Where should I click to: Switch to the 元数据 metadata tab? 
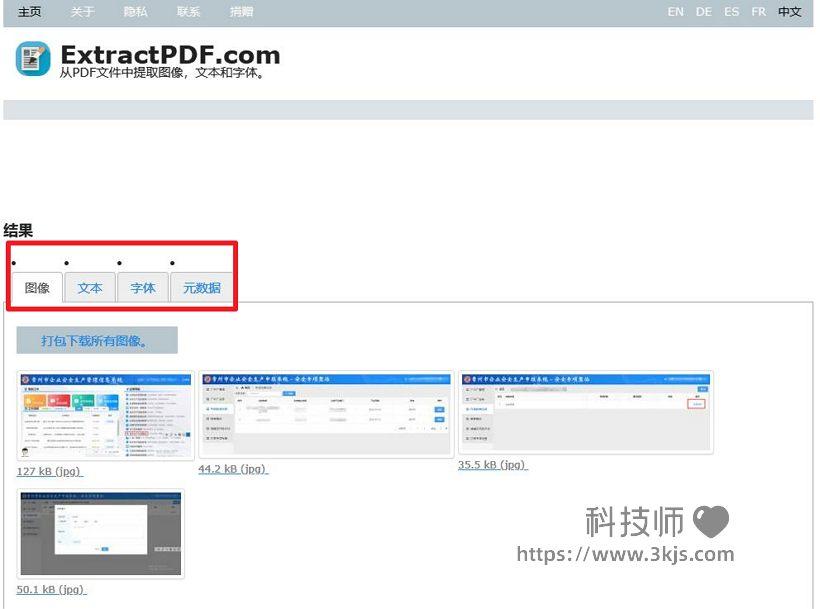point(201,288)
